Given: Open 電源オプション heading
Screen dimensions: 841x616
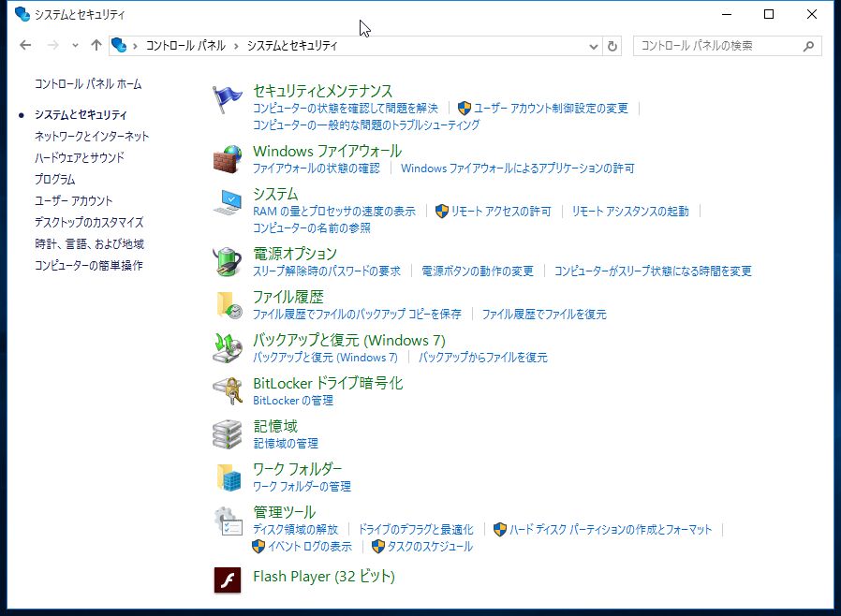Looking at the screenshot, I should pyautogui.click(x=295, y=254).
